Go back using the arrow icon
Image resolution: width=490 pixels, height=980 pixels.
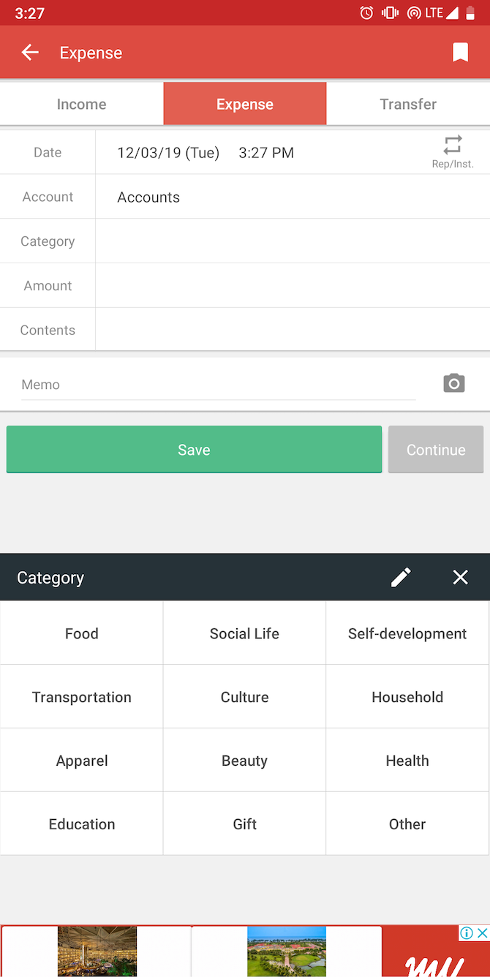pyautogui.click(x=29, y=52)
